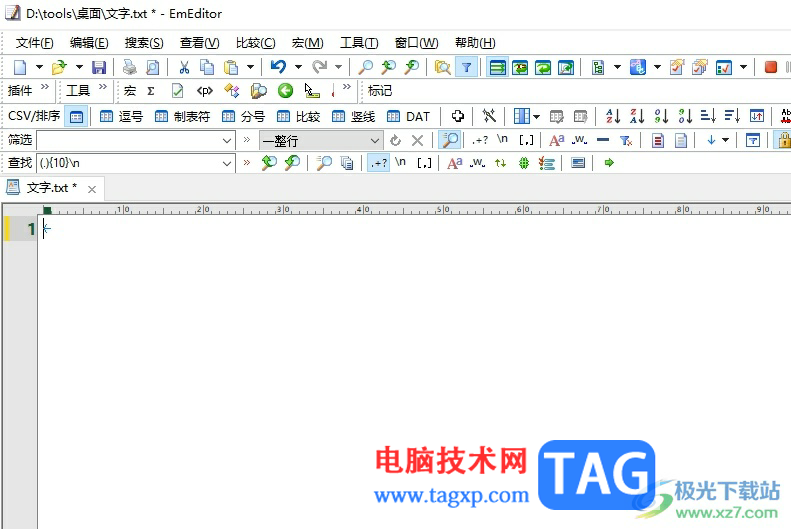Open the Undo history dropdown arrow
This screenshot has width=791, height=529.
[298, 67]
